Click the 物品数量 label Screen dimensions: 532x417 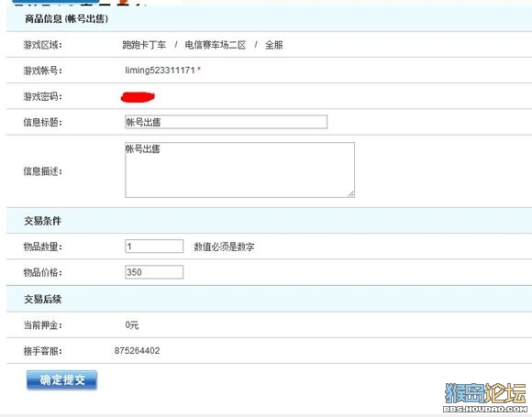pos(43,247)
